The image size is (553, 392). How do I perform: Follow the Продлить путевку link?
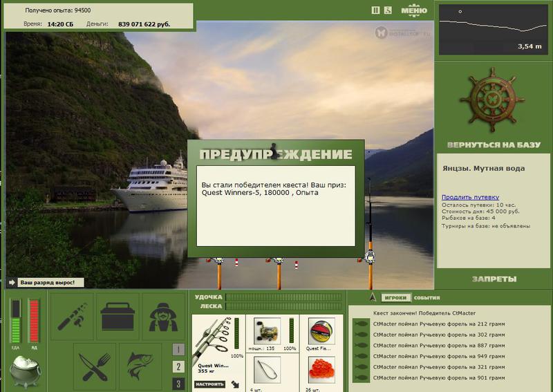pos(470,197)
